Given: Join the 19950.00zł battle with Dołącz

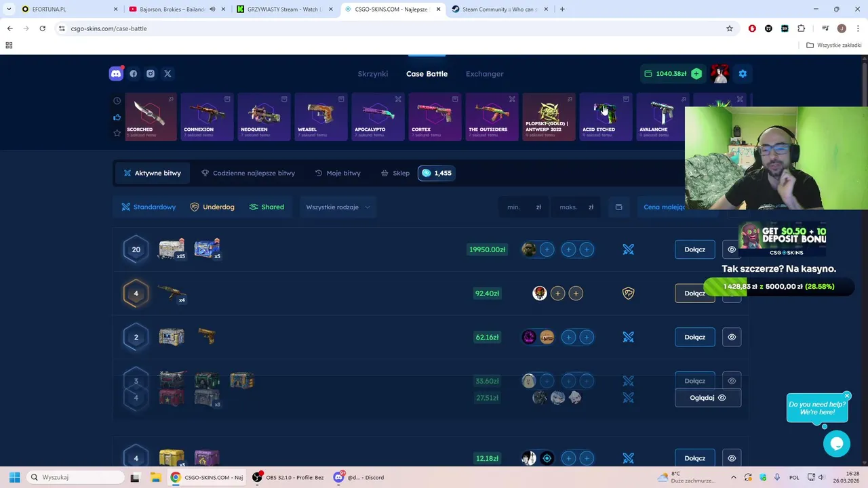Looking at the screenshot, I should point(695,249).
